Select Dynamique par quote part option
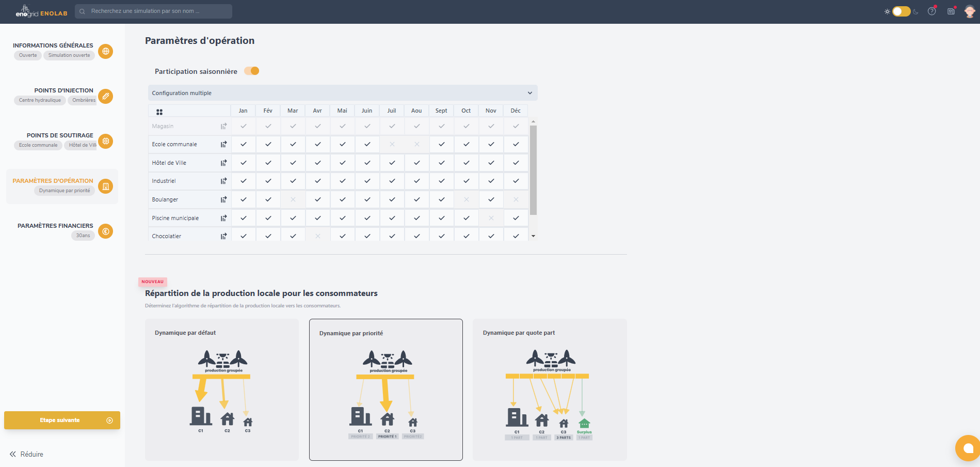The height and width of the screenshot is (467, 980). tap(549, 390)
